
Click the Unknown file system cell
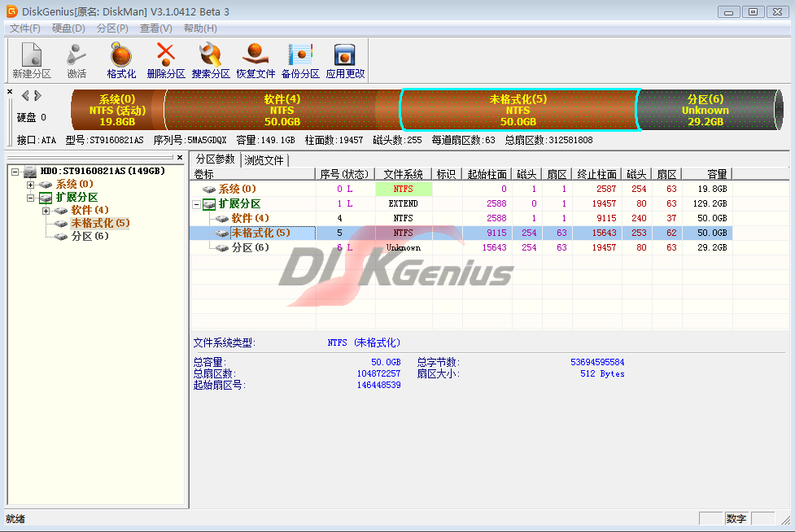pyautogui.click(x=403, y=248)
